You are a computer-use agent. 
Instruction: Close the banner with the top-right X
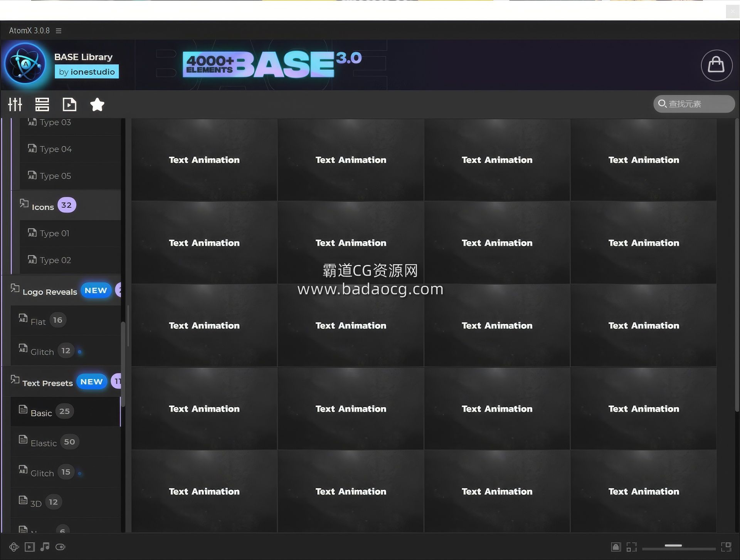coord(732,12)
